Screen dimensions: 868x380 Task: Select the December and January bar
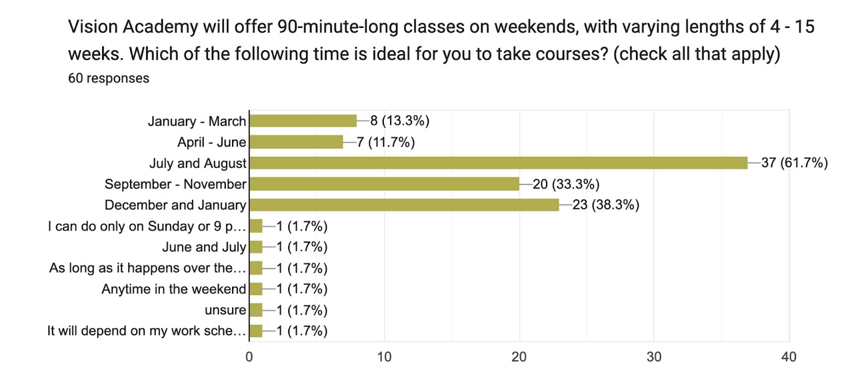click(405, 205)
